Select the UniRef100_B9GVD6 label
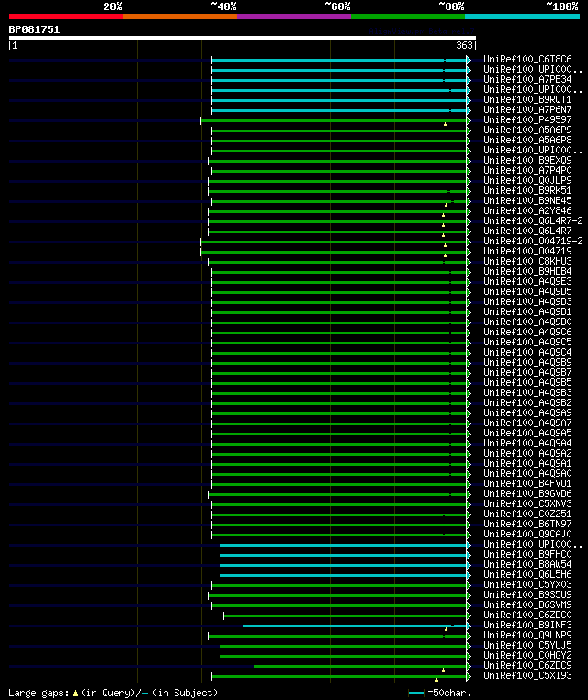 pos(527,493)
